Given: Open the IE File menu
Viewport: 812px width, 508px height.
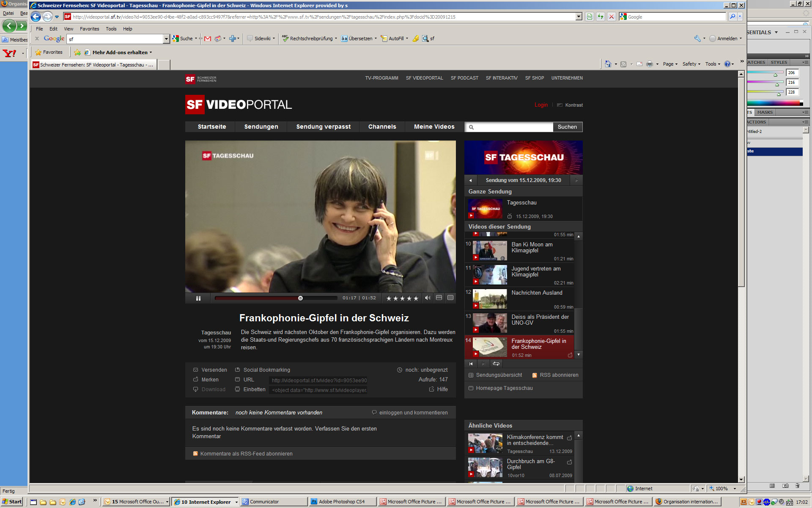Looking at the screenshot, I should point(39,29).
